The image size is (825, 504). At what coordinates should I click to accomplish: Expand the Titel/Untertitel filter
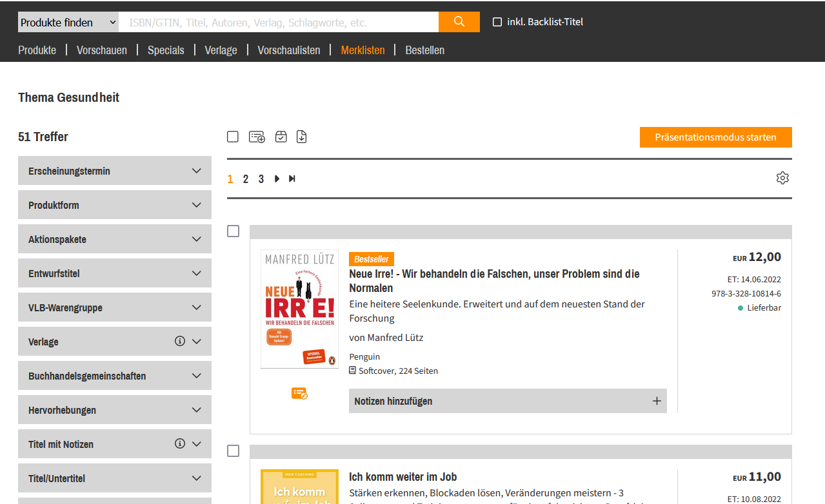pos(115,478)
